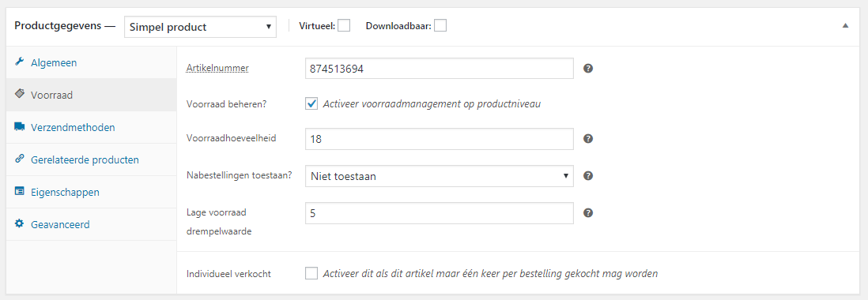Check the Individueel verkocht checkbox
Screen dimensions: 868x300
(311, 273)
